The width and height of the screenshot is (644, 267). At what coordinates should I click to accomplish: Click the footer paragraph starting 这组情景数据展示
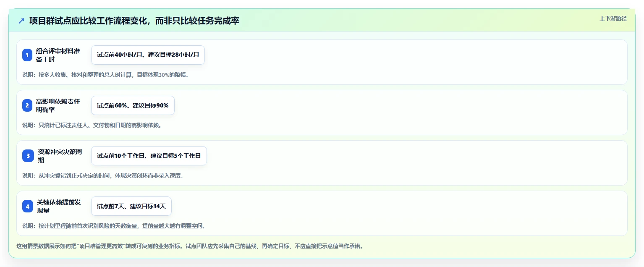coord(190,246)
